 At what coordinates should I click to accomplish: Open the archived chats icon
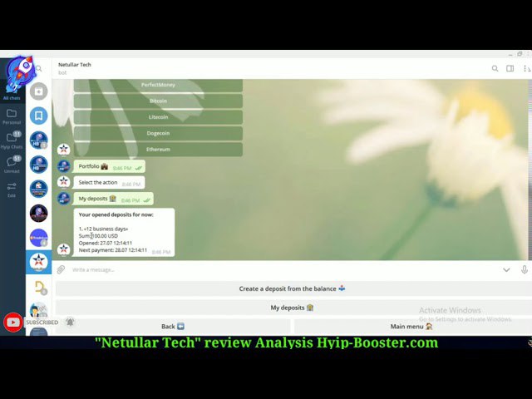click(x=39, y=91)
